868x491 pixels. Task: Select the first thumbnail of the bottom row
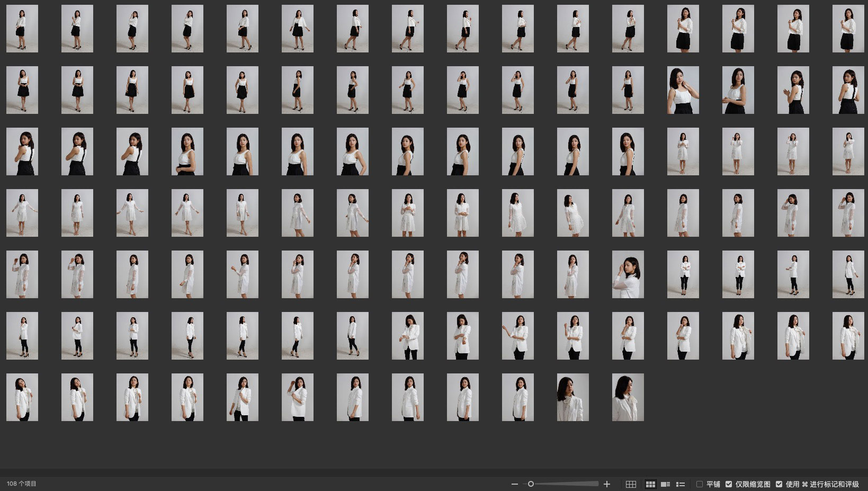[22, 397]
